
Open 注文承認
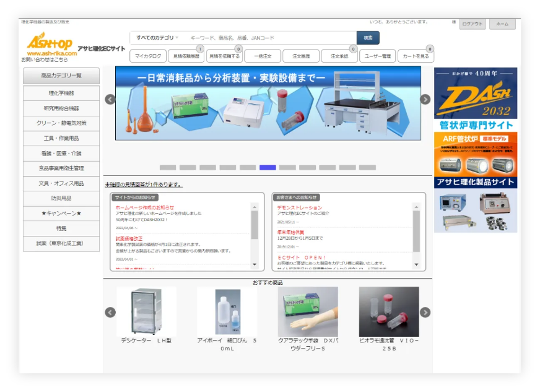tap(339, 56)
